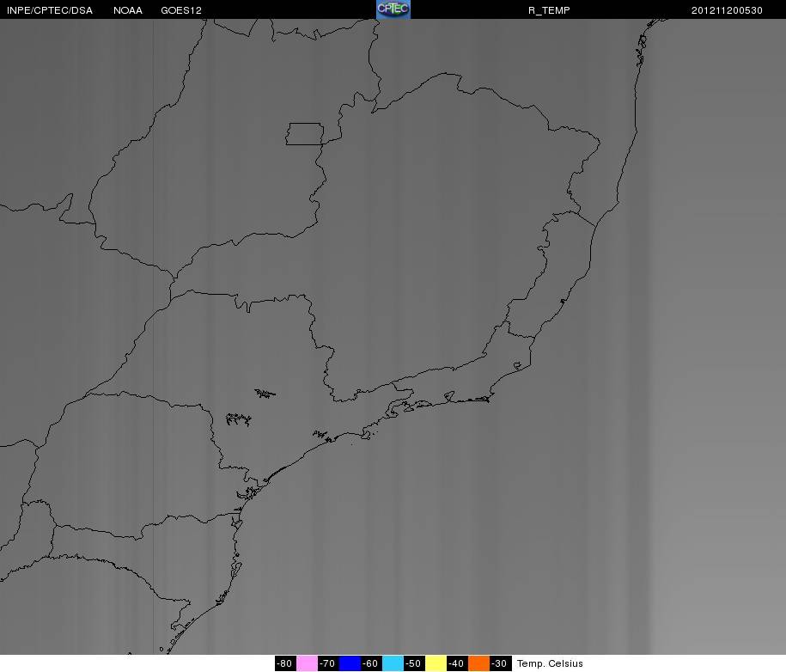The image size is (786, 672).
Task: Click the INPE/CPTEC/DSA header text
Action: pos(50,10)
